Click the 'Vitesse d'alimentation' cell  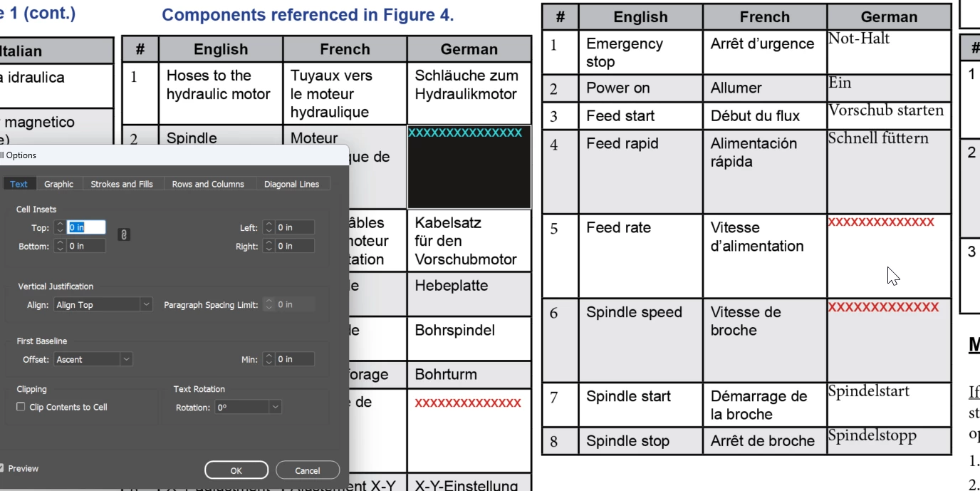[x=765, y=256]
